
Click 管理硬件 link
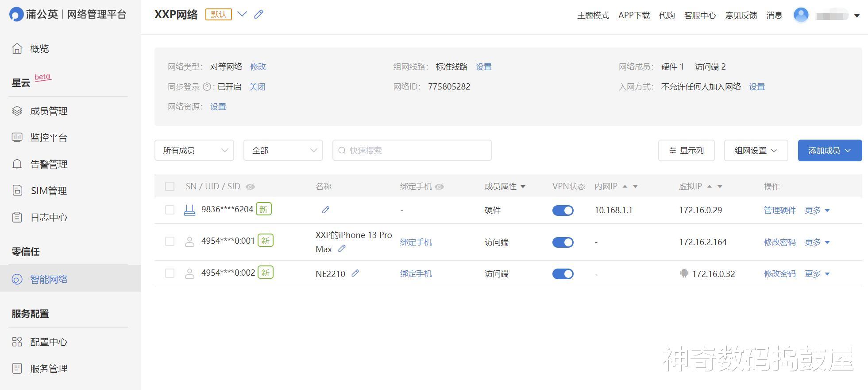coord(780,211)
